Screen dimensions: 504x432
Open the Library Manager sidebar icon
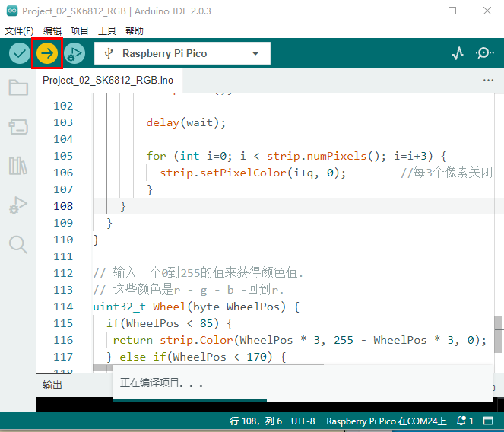click(18, 166)
